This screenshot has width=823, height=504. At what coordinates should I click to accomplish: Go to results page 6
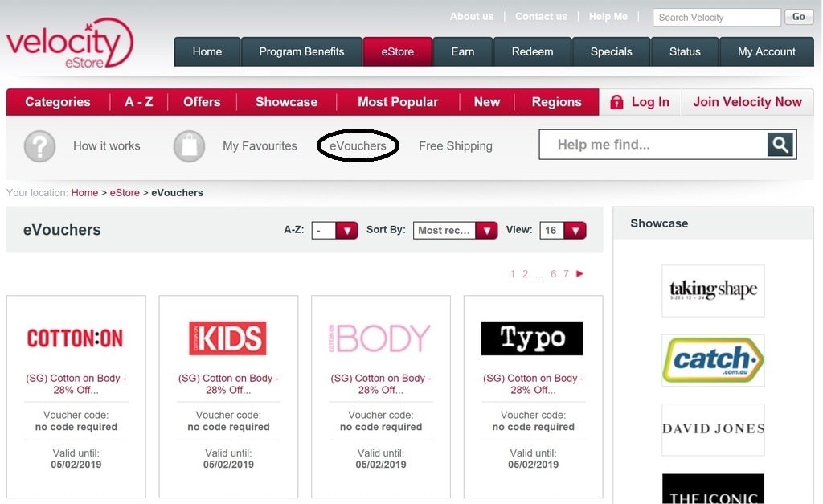click(553, 273)
